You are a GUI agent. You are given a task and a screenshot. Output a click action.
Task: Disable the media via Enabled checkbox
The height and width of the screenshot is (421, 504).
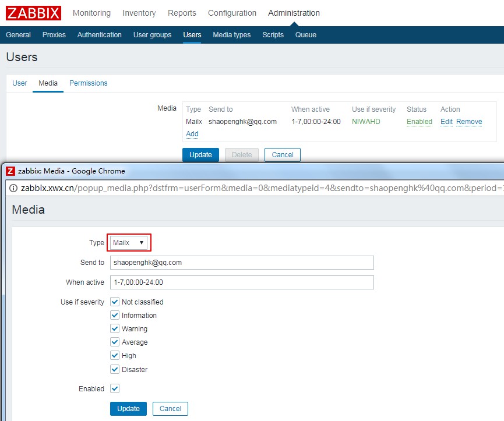[x=115, y=388]
